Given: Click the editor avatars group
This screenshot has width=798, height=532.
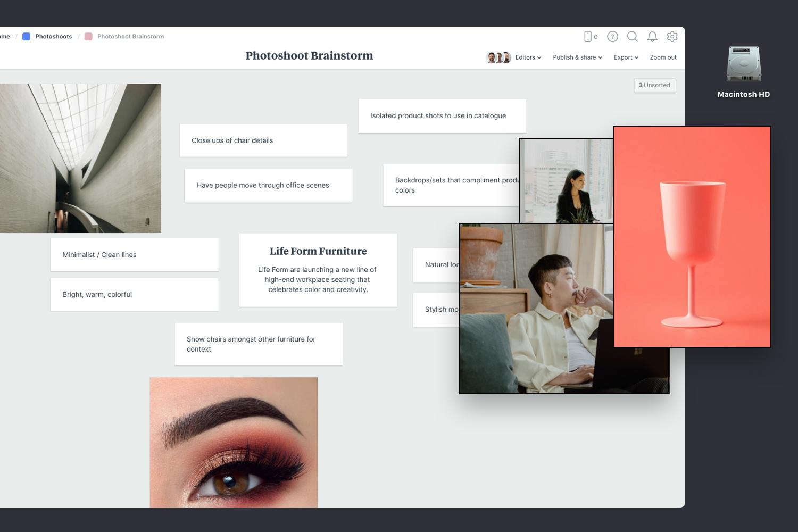Looking at the screenshot, I should click(x=498, y=57).
